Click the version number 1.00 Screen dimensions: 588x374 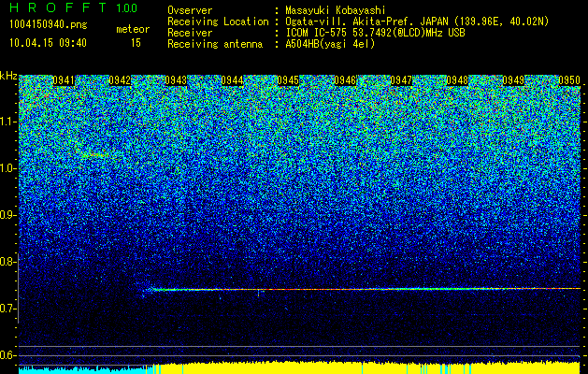click(x=127, y=8)
